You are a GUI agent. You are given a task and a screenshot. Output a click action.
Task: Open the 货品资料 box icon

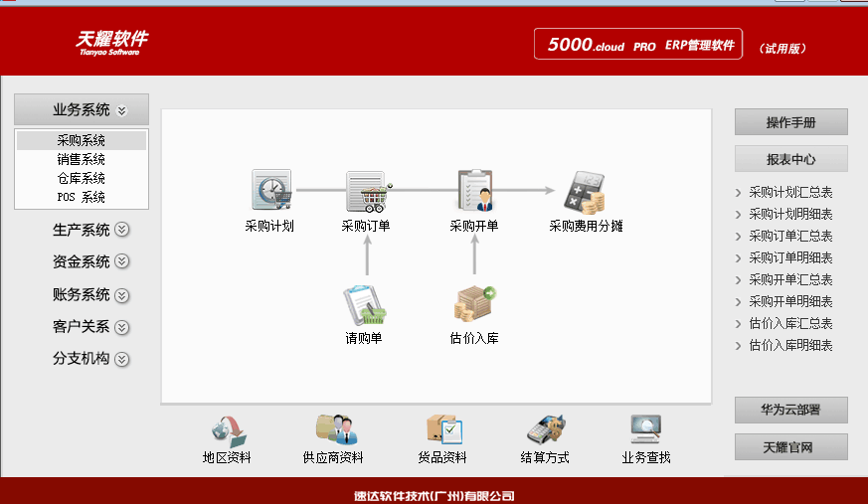444,429
